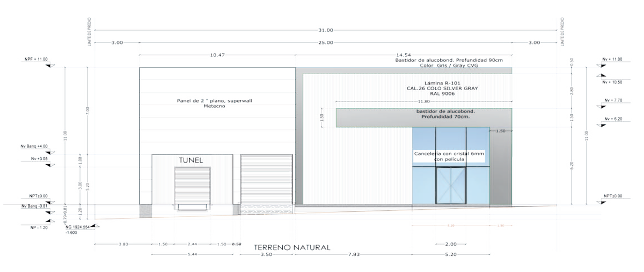Click the 'Nv Banq +4.00' level label
Image resolution: width=644 pixels, height=272 pixels.
[34, 145]
